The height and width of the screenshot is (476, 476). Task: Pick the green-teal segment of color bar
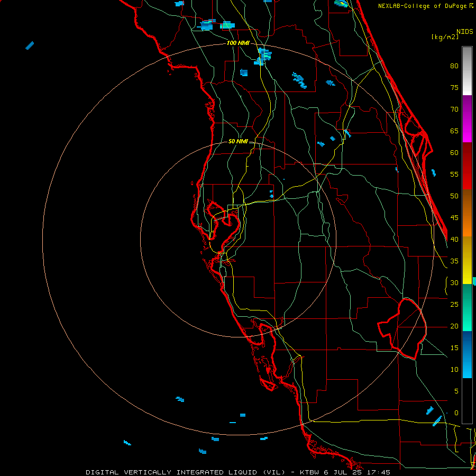coord(467,307)
